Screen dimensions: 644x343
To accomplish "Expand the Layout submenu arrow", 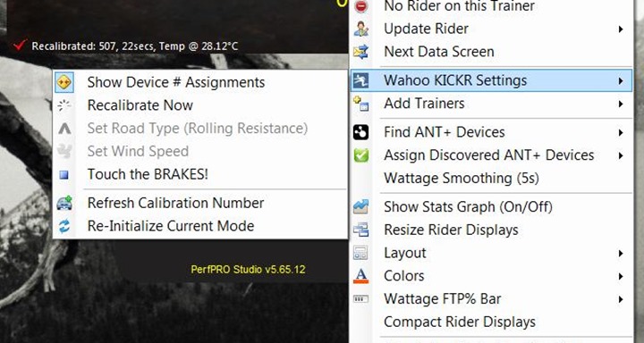I will [x=621, y=254].
